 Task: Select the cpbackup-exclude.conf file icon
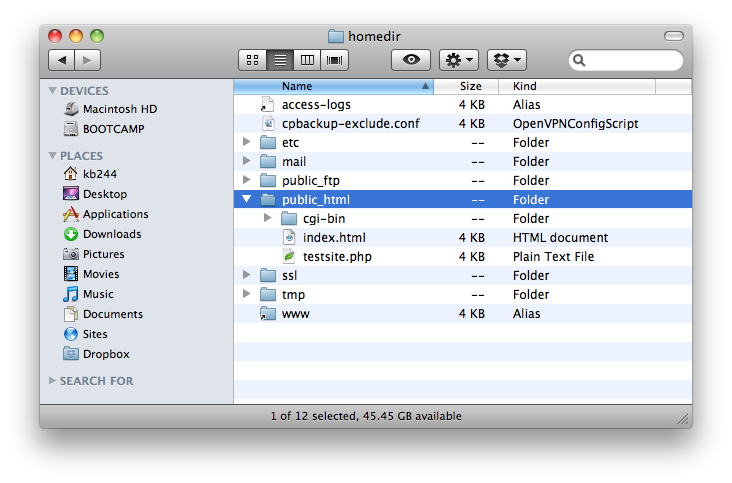pos(268,124)
